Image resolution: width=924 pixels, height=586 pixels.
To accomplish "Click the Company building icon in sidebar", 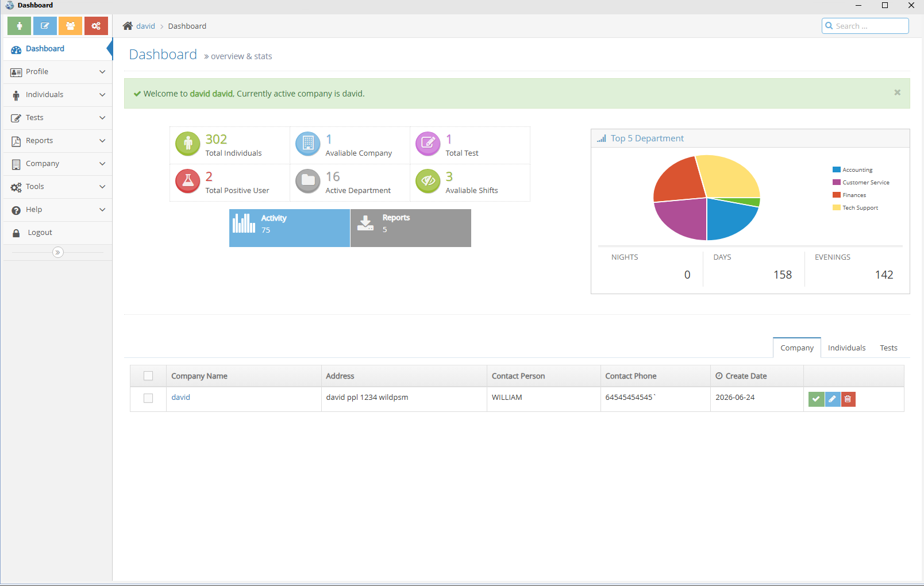I will pos(16,164).
